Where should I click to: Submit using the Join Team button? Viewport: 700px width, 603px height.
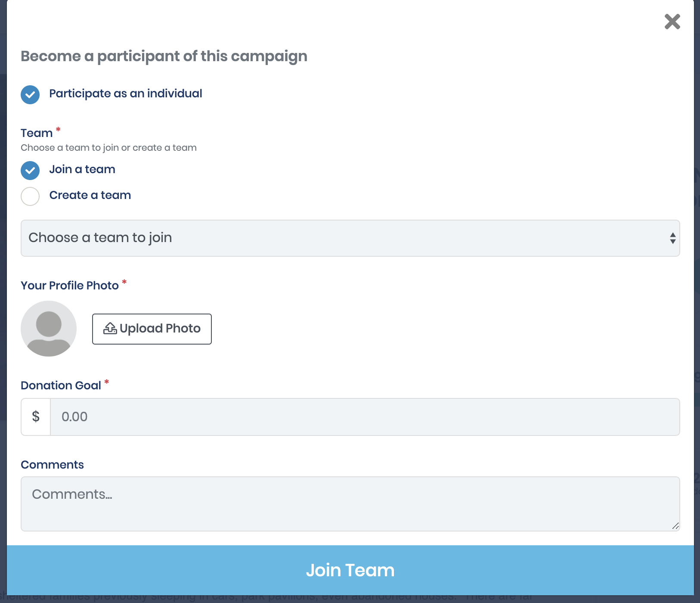[x=350, y=570]
